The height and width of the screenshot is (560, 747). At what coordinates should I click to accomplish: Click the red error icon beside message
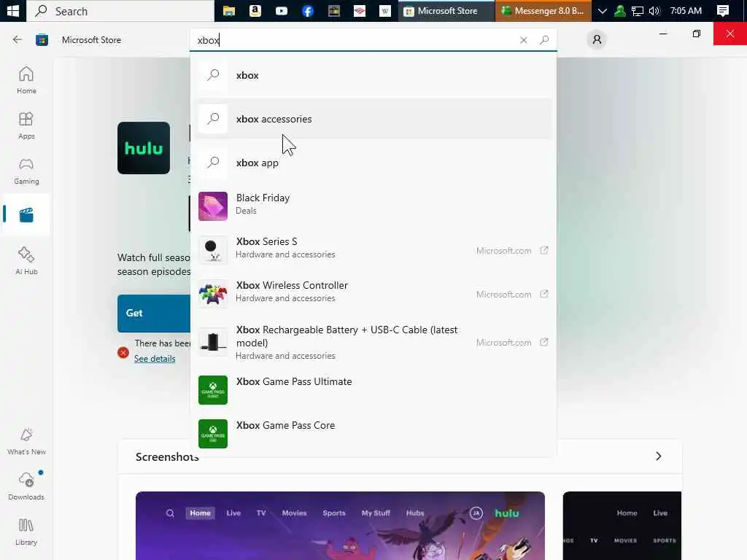(x=123, y=352)
